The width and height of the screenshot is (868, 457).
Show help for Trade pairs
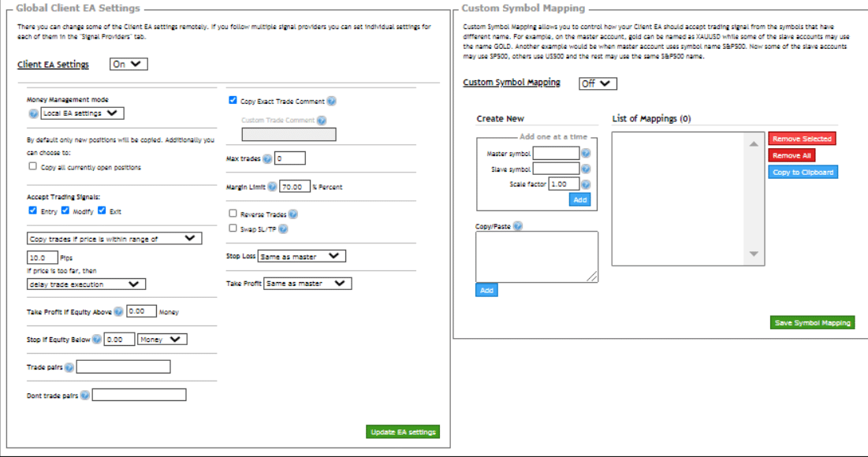[69, 367]
